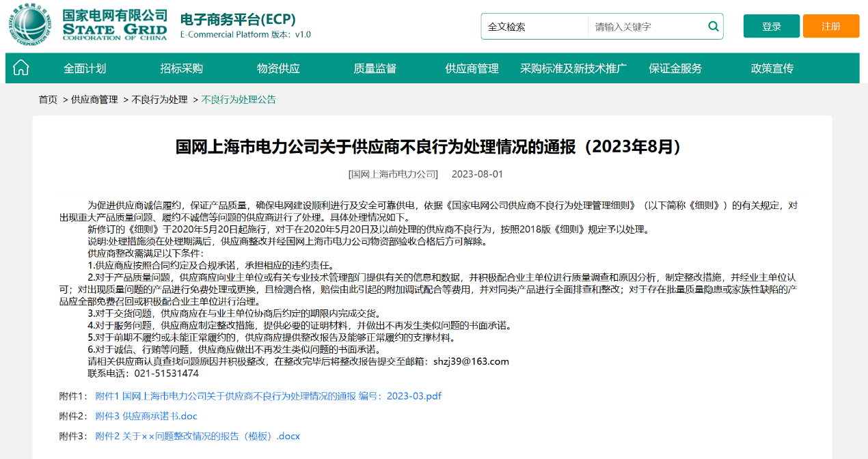868x459 pixels.
Task: Download attachment 编号：2023-03.pdf
Action: click(268, 396)
